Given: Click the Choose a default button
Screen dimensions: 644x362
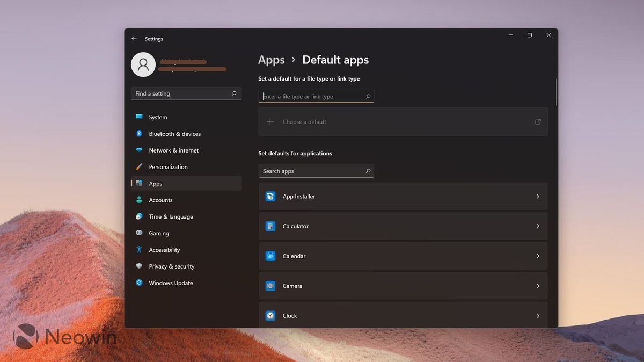Looking at the screenshot, I should pyautogui.click(x=403, y=122).
